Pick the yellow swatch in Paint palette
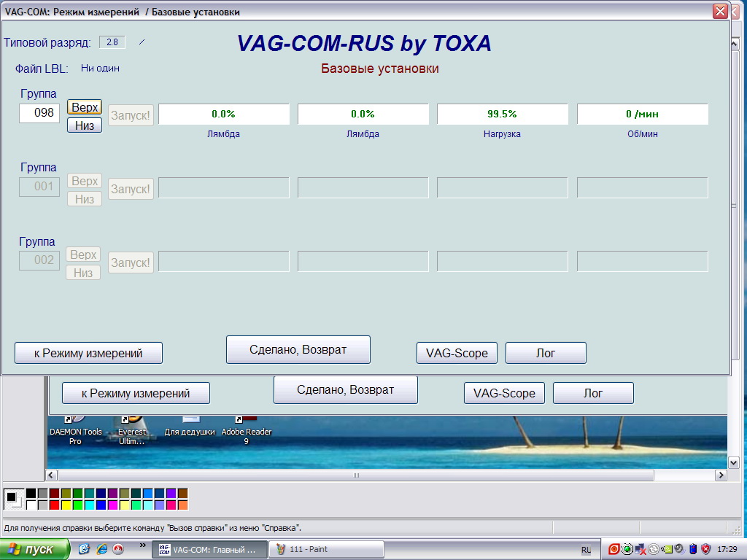 [66, 505]
